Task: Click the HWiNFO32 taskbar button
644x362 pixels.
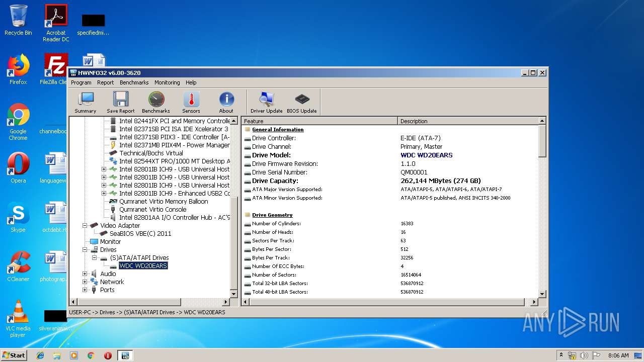Action: point(125,355)
